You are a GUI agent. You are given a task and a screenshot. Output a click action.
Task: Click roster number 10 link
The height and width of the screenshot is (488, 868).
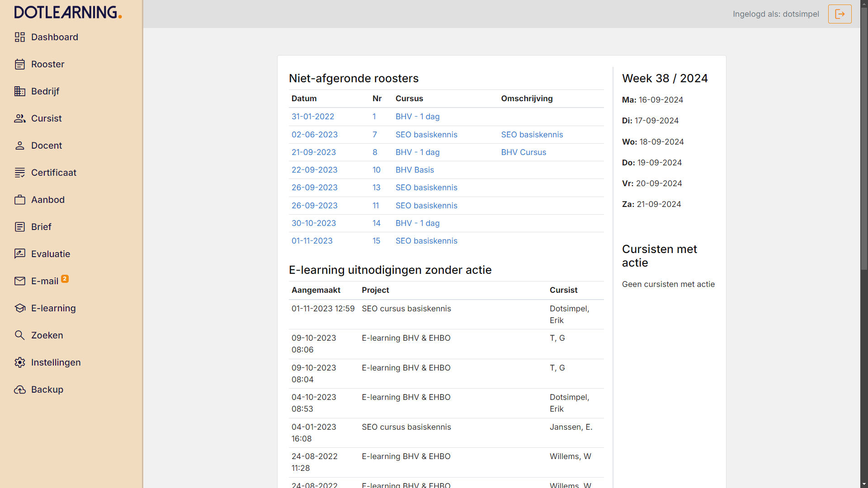[377, 170]
